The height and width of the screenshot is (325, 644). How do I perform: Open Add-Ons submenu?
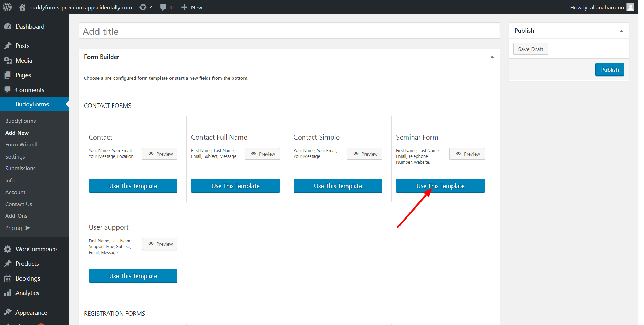point(16,216)
